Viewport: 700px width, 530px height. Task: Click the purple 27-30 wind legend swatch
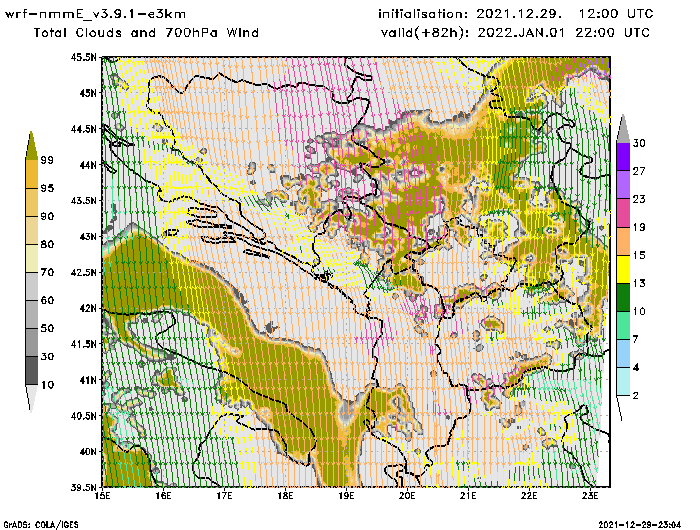click(623, 157)
